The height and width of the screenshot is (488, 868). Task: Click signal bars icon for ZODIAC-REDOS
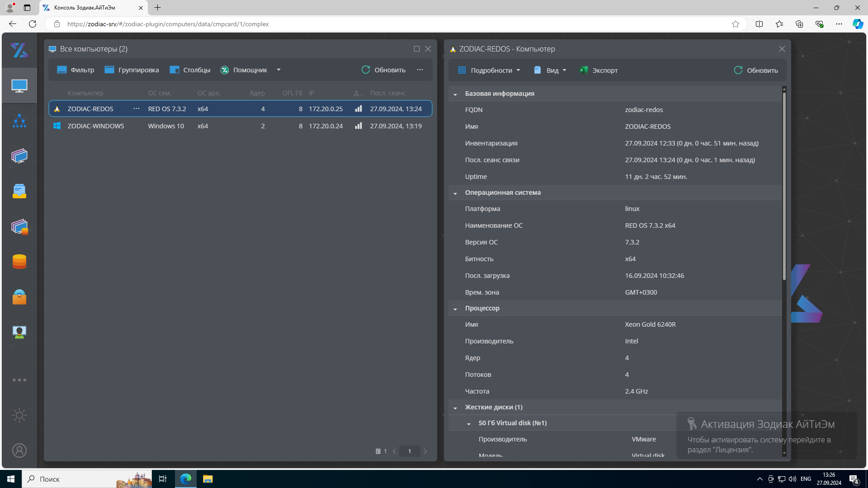[x=359, y=109]
